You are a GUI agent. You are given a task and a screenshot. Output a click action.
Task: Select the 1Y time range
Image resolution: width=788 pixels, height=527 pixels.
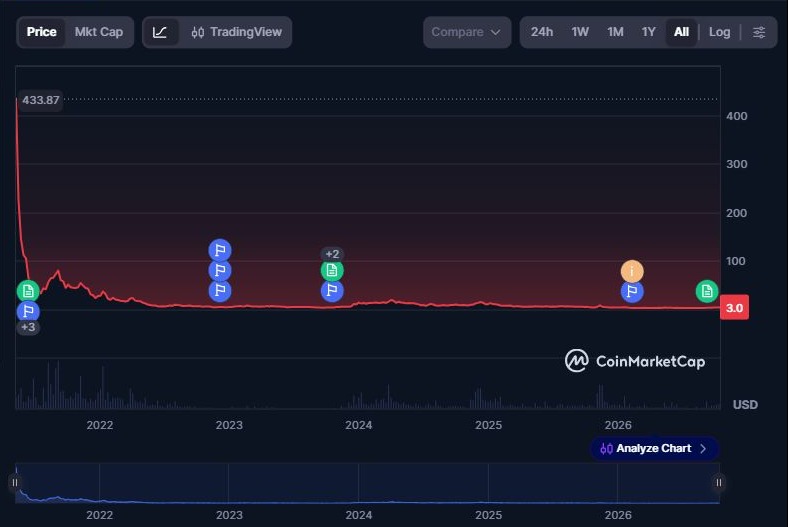(648, 32)
